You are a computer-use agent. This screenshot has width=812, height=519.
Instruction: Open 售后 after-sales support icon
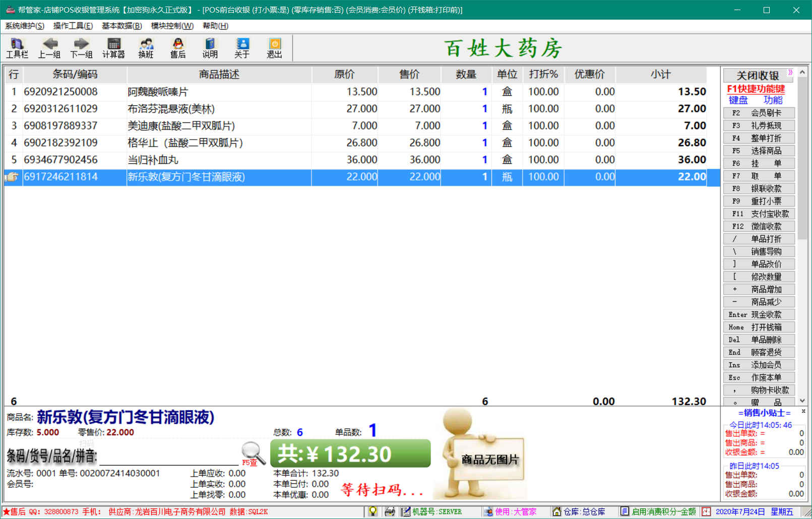(x=178, y=48)
